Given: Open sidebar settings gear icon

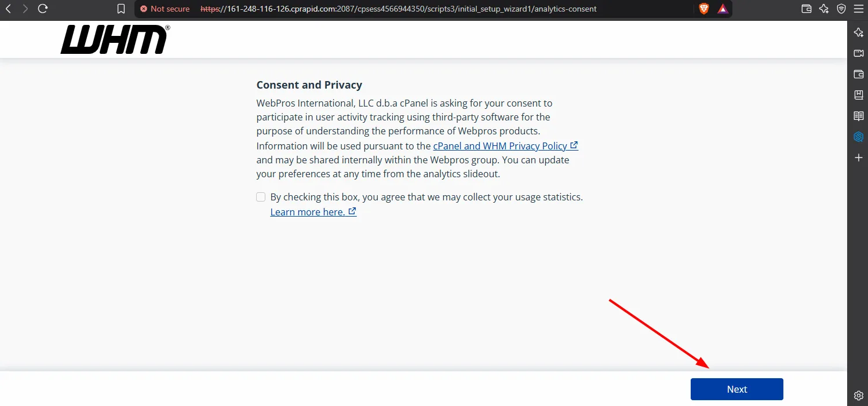Looking at the screenshot, I should click(x=859, y=396).
